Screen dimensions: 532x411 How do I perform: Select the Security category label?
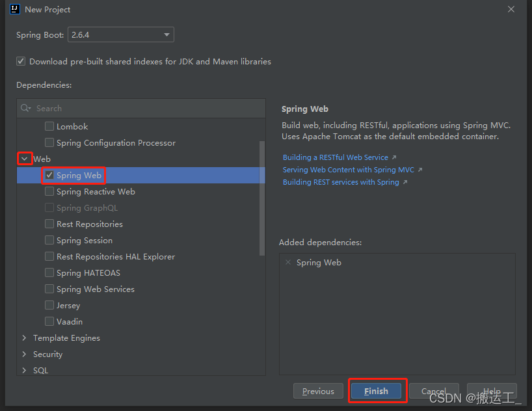48,354
